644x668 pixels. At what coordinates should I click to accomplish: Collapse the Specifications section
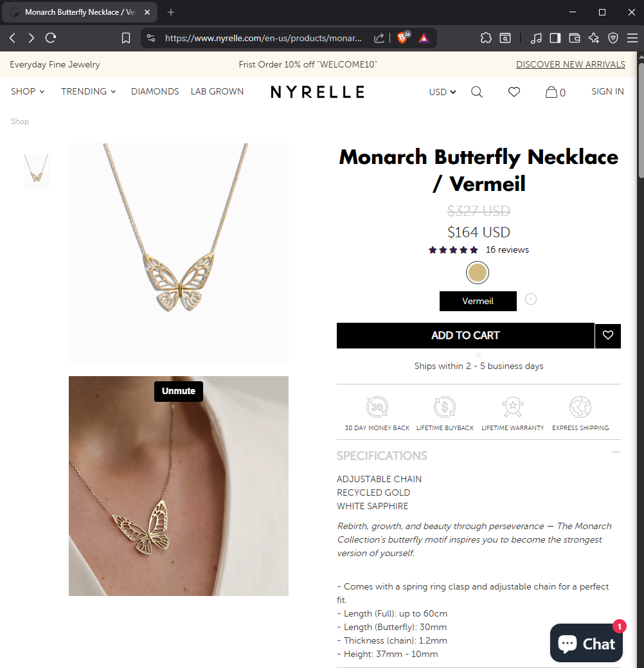[616, 452]
